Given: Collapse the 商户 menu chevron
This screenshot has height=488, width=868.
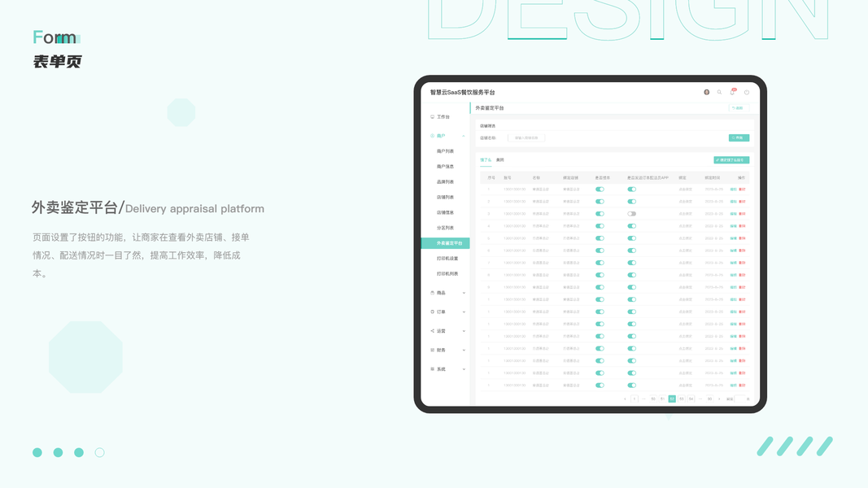Looking at the screenshot, I should click(x=464, y=136).
